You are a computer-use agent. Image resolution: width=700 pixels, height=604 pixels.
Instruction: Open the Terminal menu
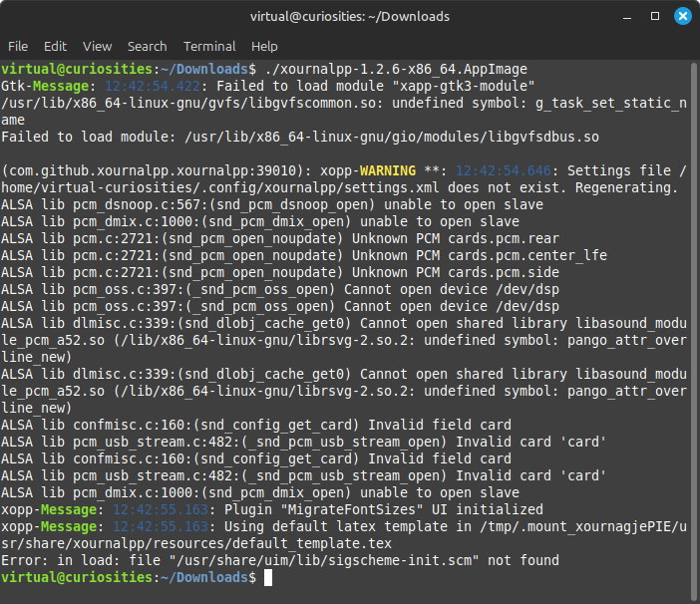209,47
